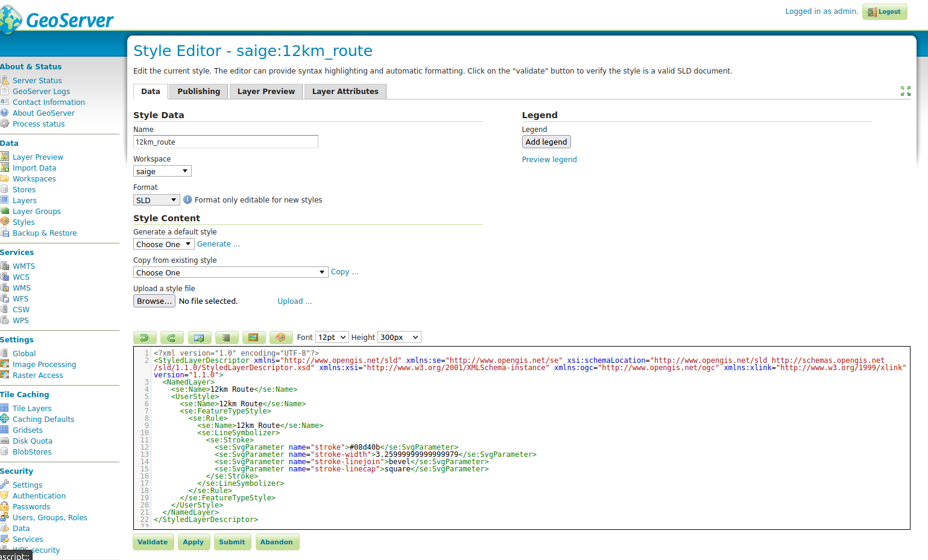Switch to the Data tab
Screen dimensions: 928x560
151,92
